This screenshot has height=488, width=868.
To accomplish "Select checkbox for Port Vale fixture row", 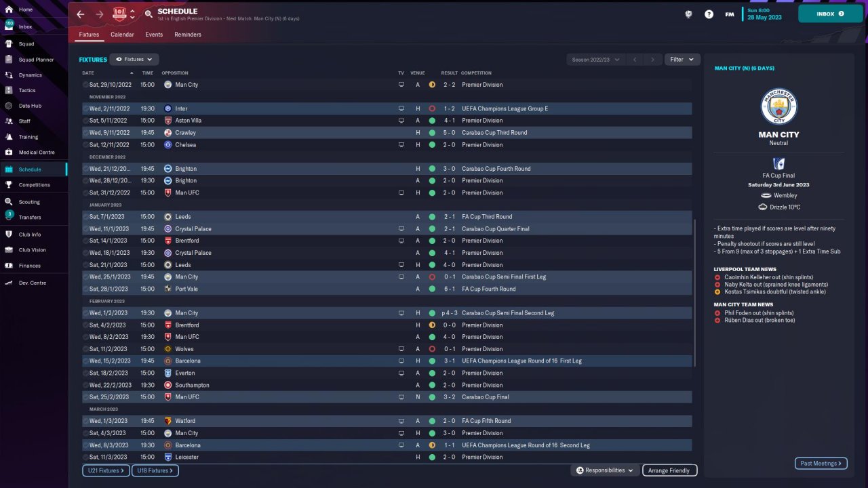I will (x=86, y=289).
